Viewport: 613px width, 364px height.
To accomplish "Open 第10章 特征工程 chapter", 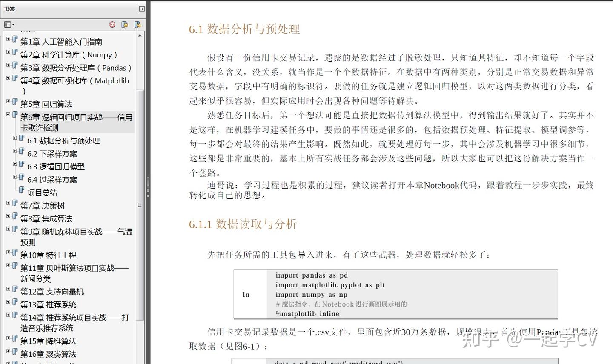I will 48,255.
